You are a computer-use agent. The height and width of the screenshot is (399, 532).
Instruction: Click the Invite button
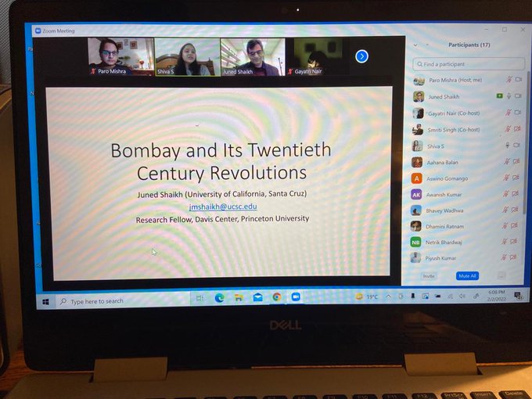coord(429,275)
